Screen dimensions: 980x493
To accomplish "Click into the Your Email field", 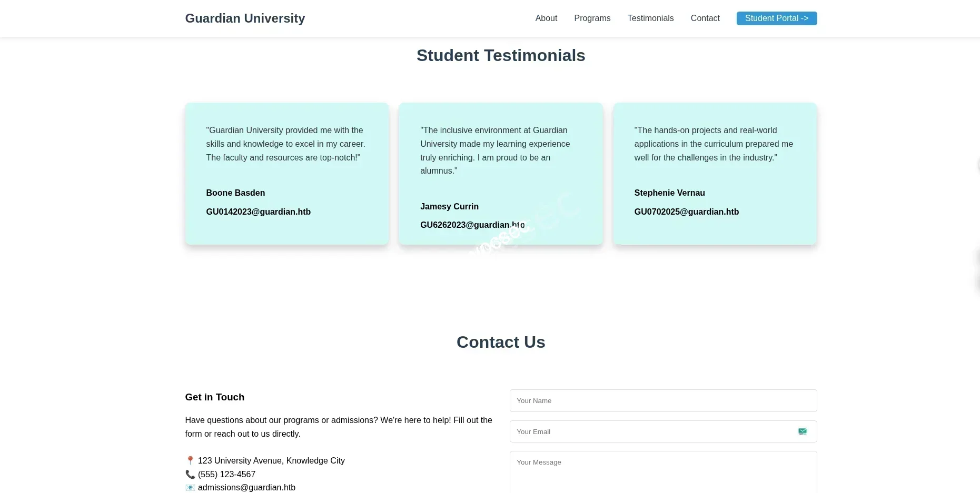I will pyautogui.click(x=653, y=431).
